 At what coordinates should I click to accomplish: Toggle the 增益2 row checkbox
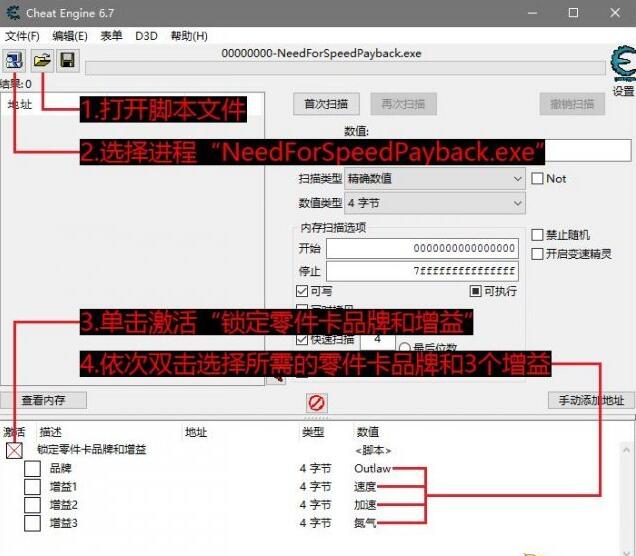coord(32,505)
